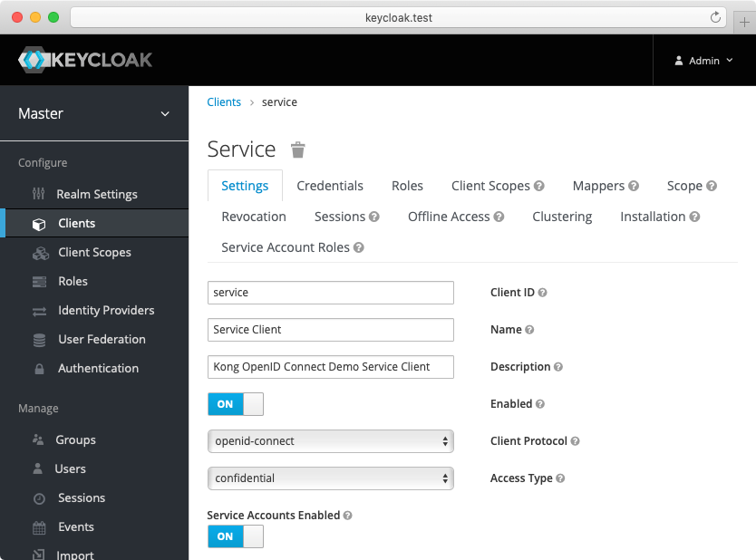The image size is (756, 560).
Task: Click the Groups people icon
Action: [x=38, y=439]
